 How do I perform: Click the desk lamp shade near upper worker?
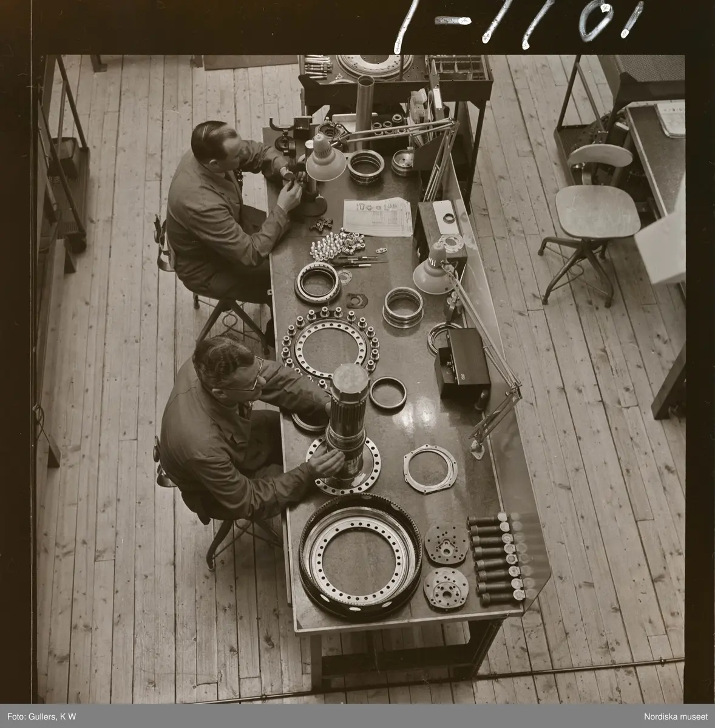coord(328,157)
